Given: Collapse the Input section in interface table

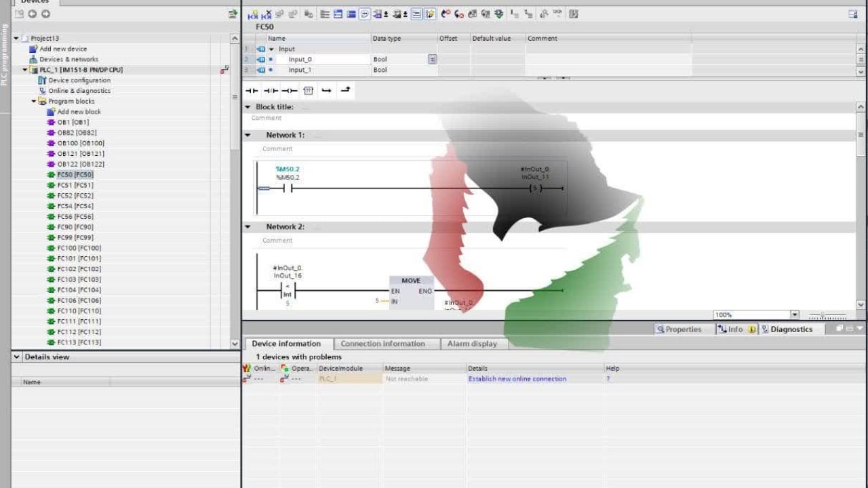Looking at the screenshot, I should (x=271, y=49).
